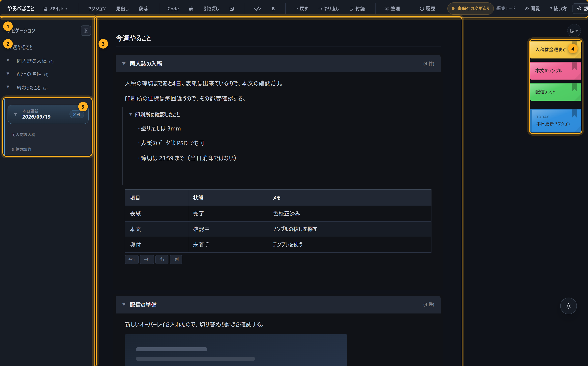588x366 pixels.
Task: Click やるべきこと app title
Action: [21, 9]
